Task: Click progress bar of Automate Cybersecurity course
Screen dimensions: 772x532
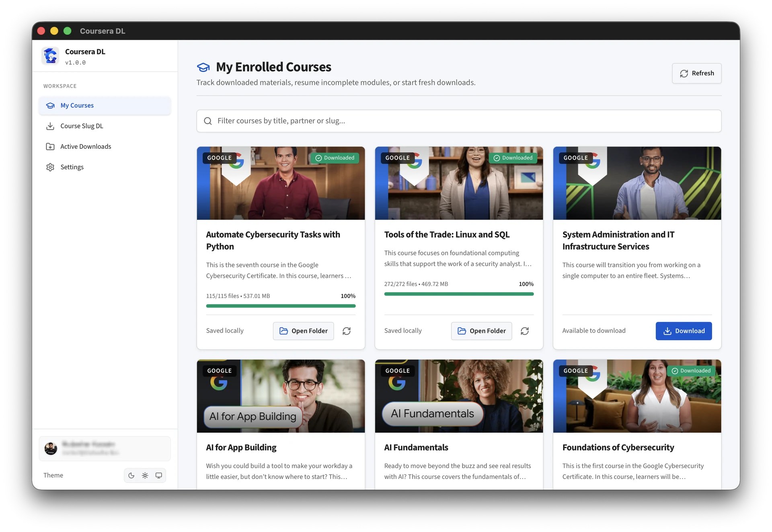Action: click(x=281, y=306)
